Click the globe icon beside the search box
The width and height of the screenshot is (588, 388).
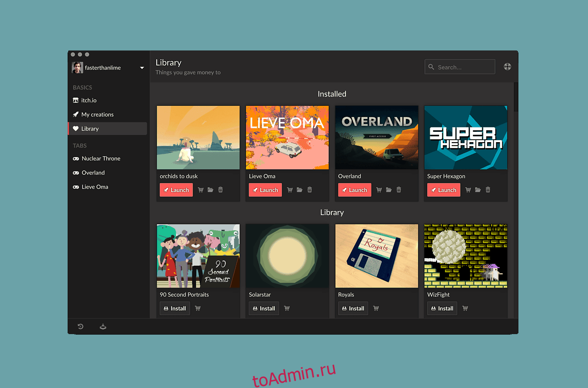click(x=508, y=67)
